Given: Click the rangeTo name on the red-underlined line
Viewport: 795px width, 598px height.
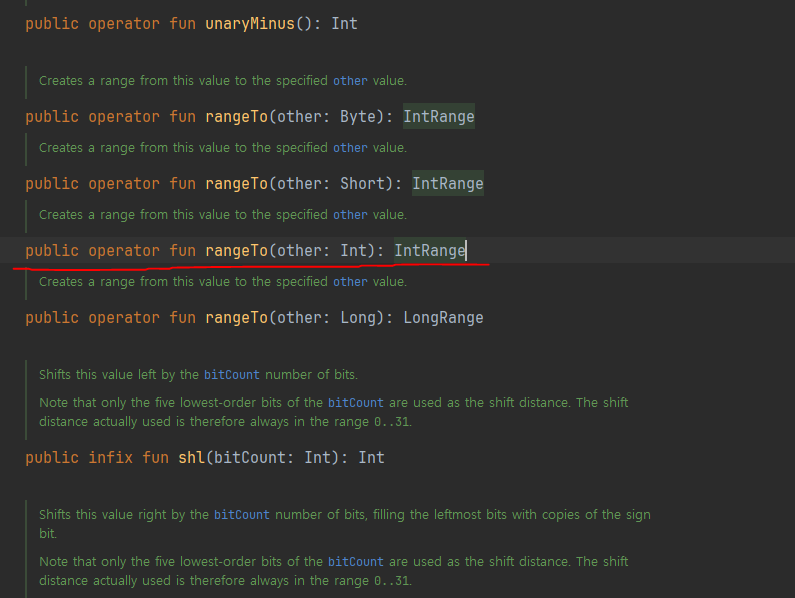Looking at the screenshot, I should tap(236, 251).
